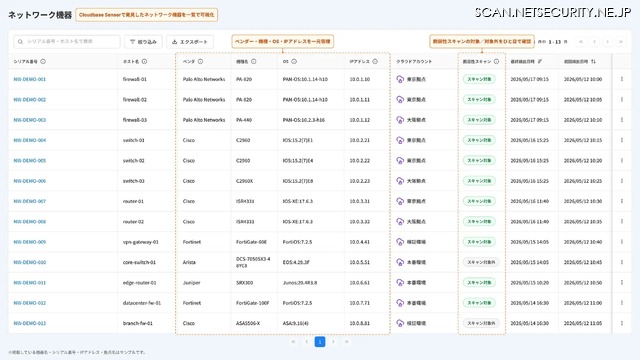Jump to last page in bottom pagination
Screen dimensions: 640x360
pos(347,342)
